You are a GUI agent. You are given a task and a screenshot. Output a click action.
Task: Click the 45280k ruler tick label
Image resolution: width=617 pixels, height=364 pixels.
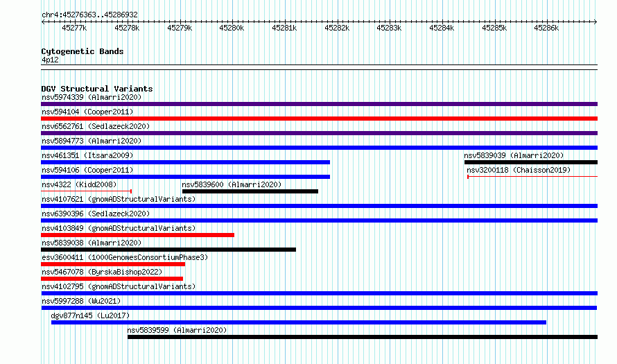[x=232, y=28]
